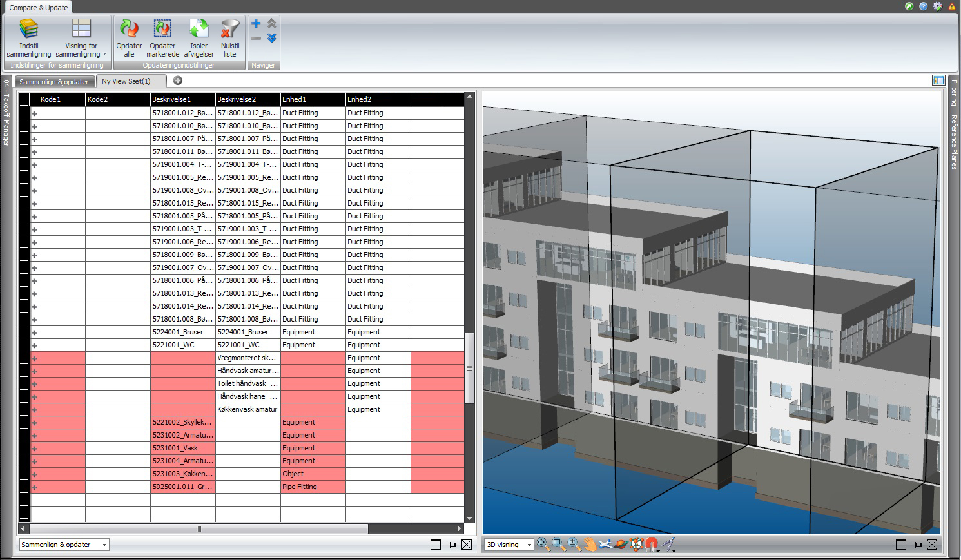Open Help via the question mark icon
This screenshot has width=961, height=560.
coord(923,6)
